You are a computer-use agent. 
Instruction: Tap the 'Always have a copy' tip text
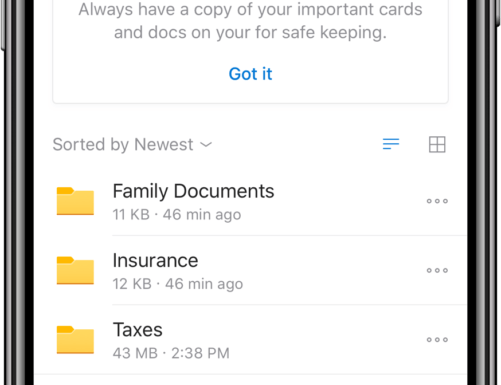(x=250, y=9)
